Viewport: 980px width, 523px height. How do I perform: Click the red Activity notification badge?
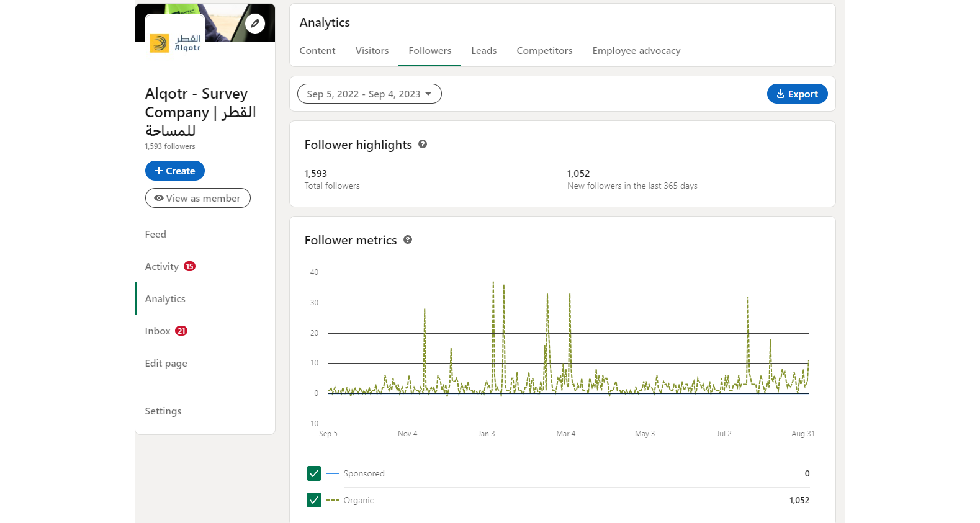coord(190,266)
